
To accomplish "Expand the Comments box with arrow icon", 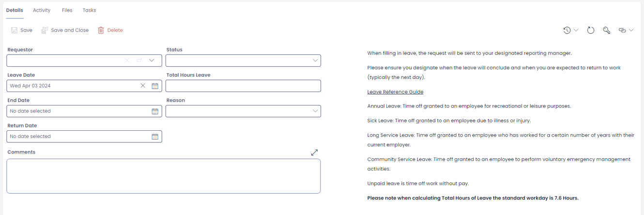I will (314, 153).
